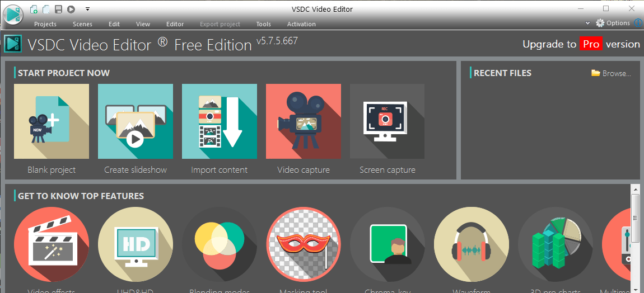Click the preview play quick-access icon

[71, 8]
